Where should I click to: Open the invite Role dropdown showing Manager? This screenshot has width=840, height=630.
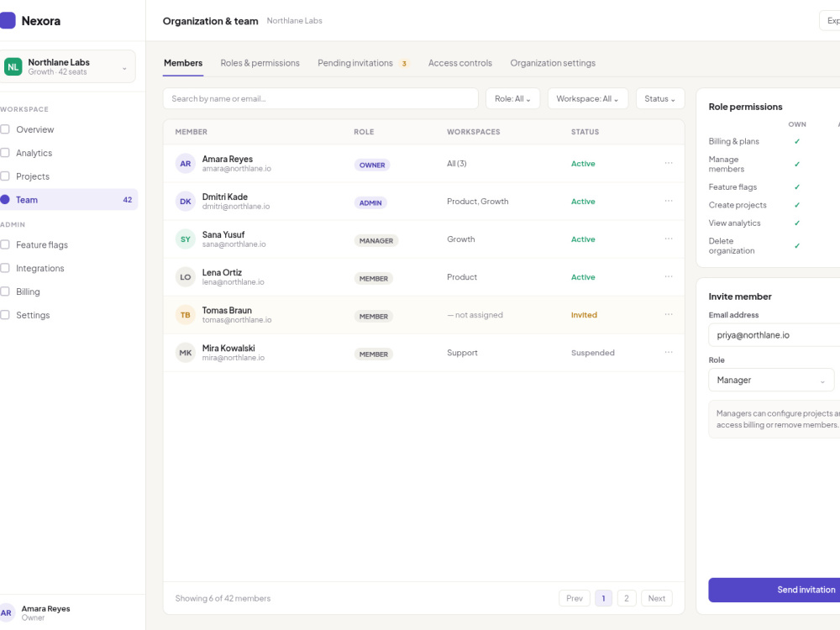click(771, 381)
